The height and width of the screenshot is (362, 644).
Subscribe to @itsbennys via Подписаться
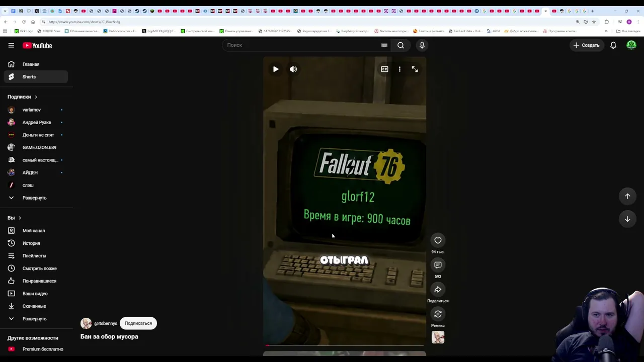138,323
